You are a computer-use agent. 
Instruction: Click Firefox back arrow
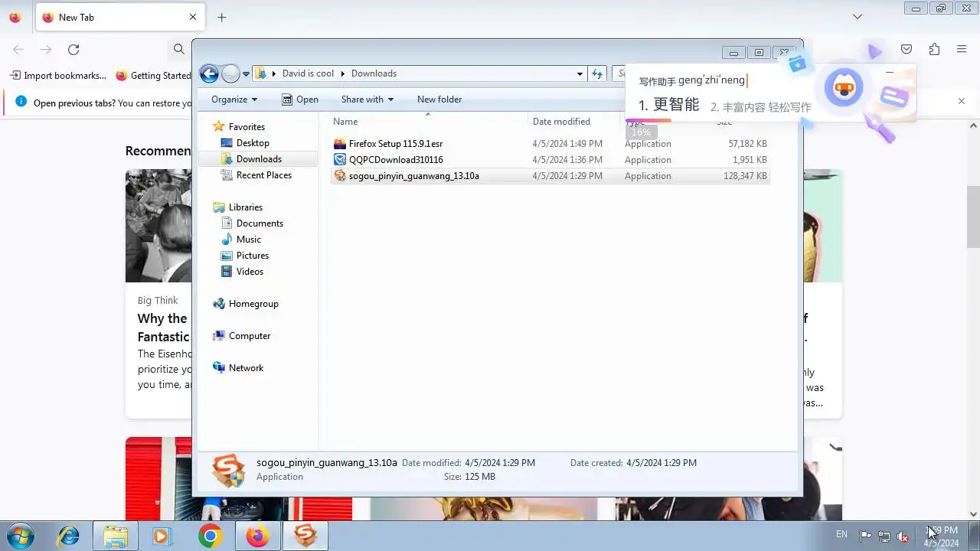[x=18, y=49]
